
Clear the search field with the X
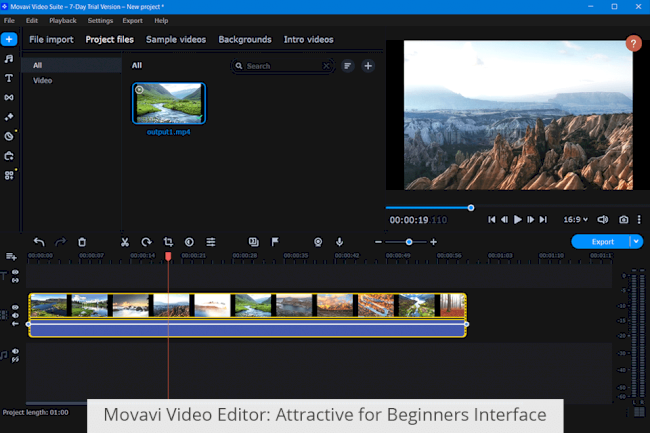[326, 66]
